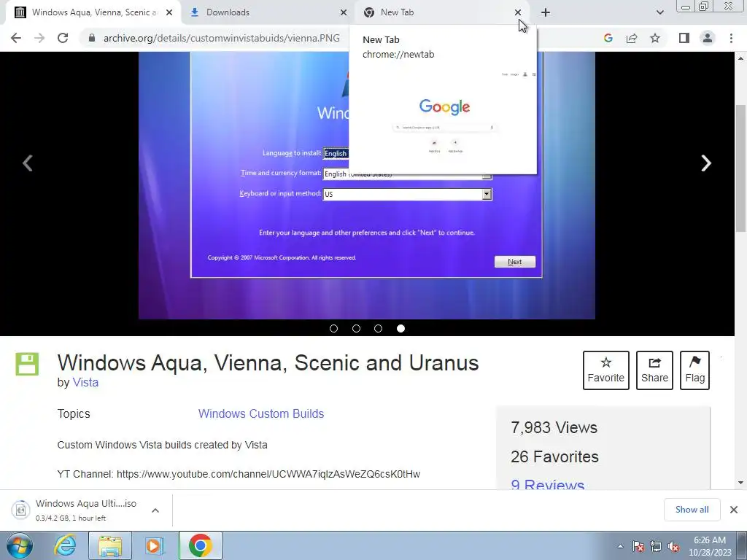Click the Share button
747x560 pixels.
tap(654, 370)
